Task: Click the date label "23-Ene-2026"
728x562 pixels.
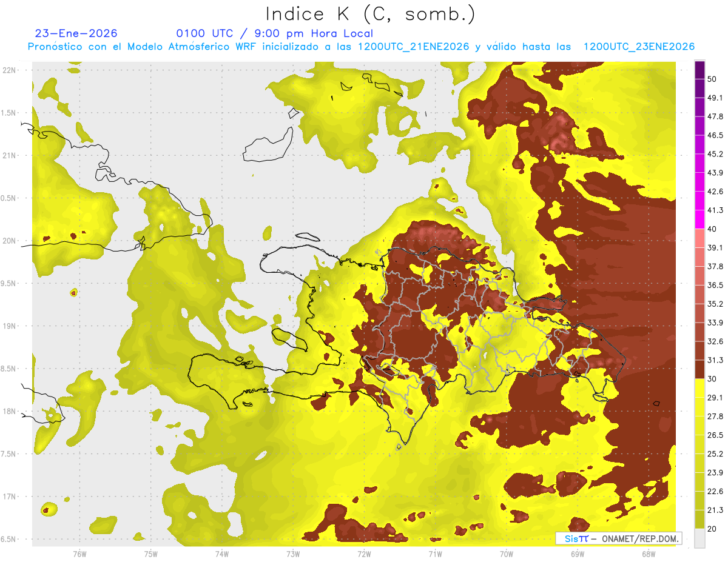Action: click(x=76, y=33)
